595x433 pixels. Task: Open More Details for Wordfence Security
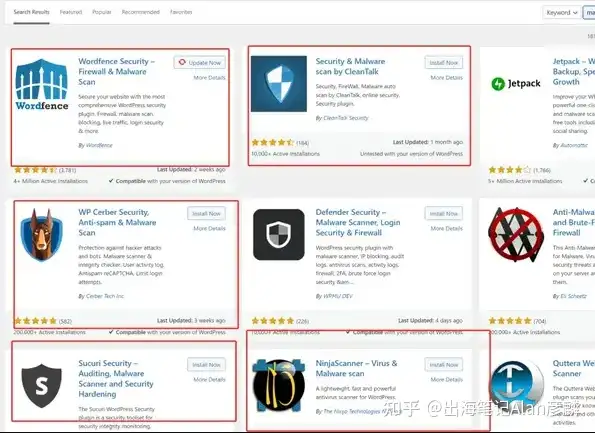pyautogui.click(x=209, y=77)
